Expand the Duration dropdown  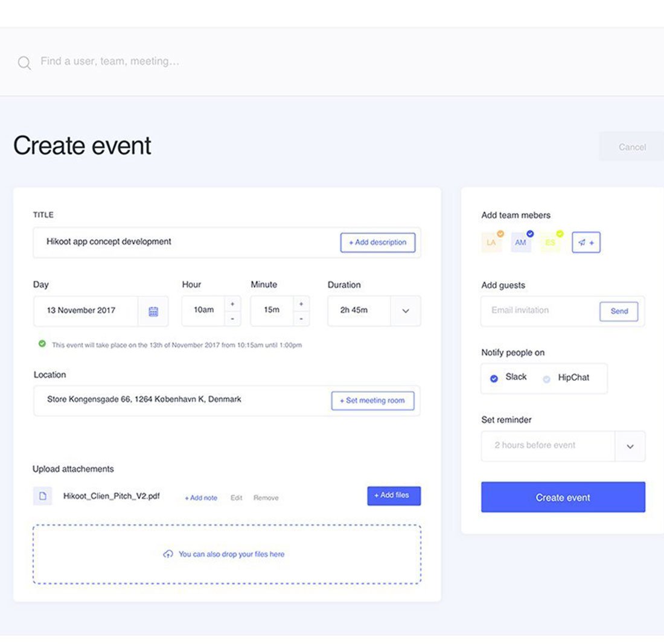tap(405, 311)
